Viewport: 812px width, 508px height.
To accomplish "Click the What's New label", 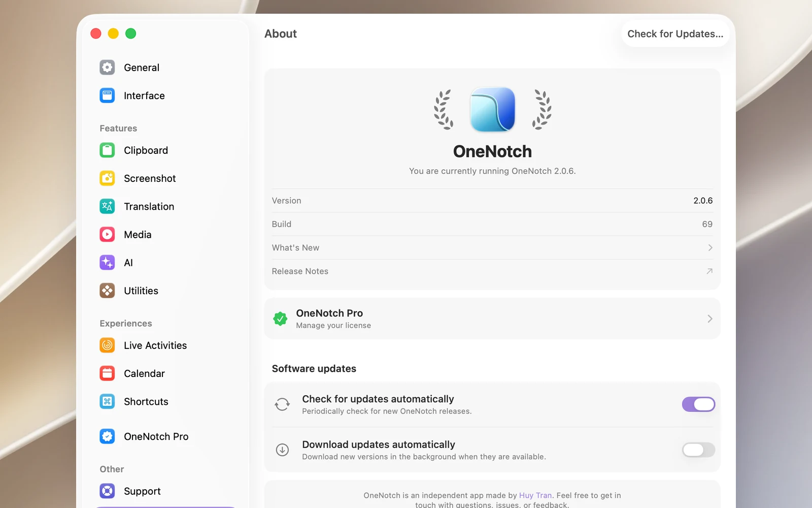I will [295, 247].
